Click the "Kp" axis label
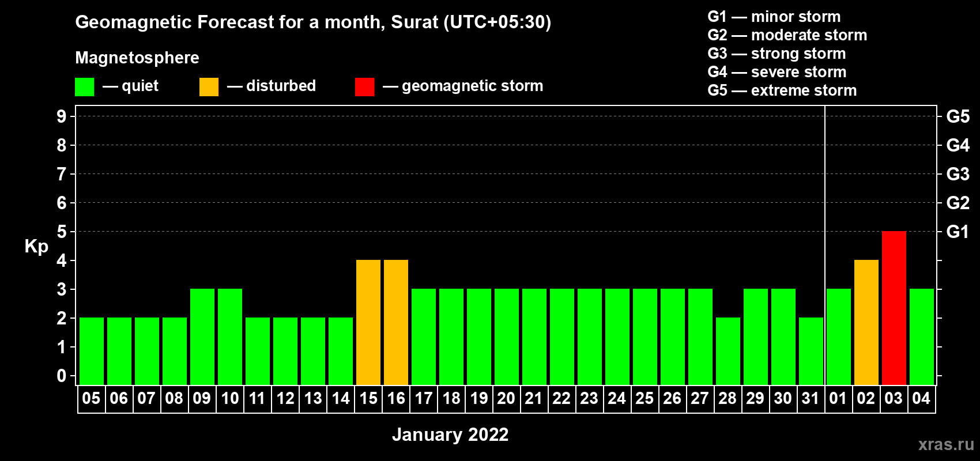 36,247
